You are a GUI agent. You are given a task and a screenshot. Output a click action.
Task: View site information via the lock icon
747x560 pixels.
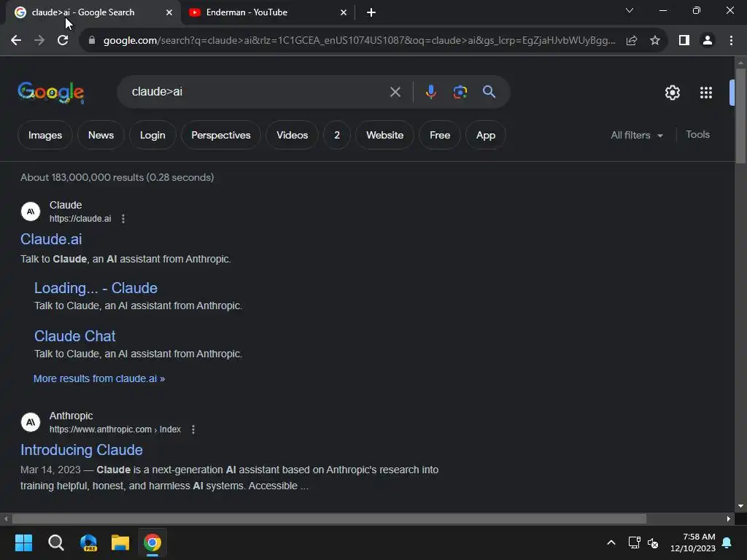tap(92, 41)
